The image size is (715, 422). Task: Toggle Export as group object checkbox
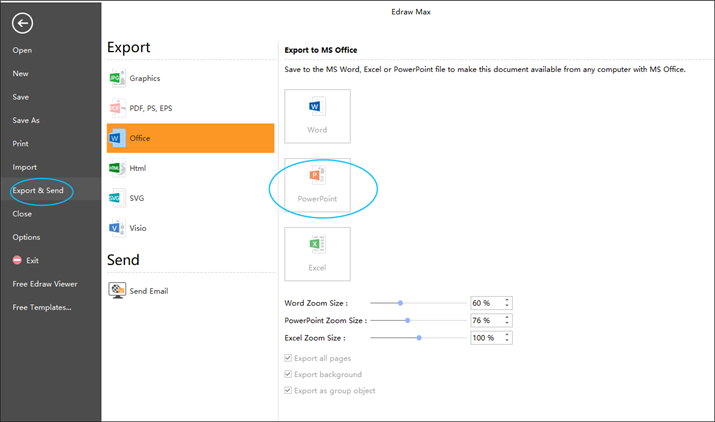(x=288, y=390)
